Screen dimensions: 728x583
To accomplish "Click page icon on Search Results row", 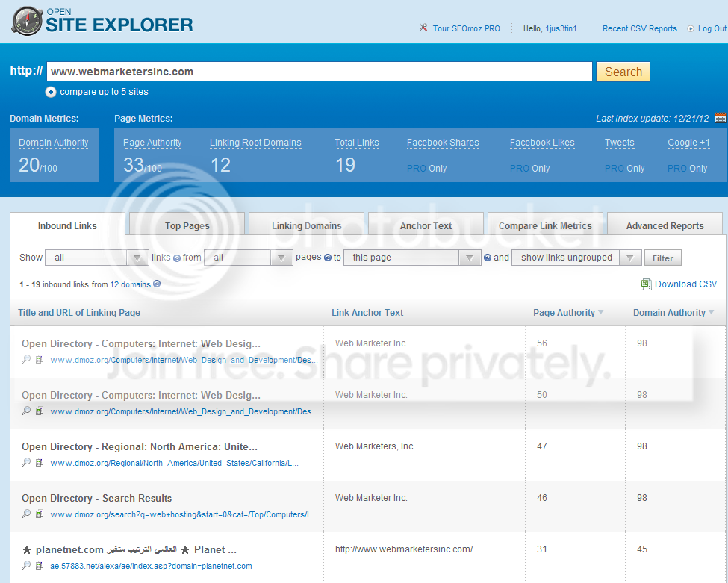I will [40, 514].
